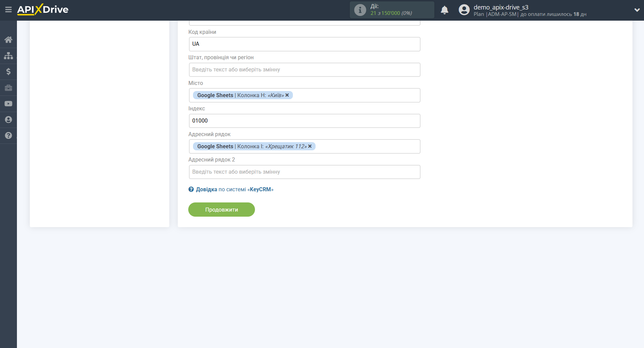Click the Google Sheets Колонка H tag

coord(243,95)
